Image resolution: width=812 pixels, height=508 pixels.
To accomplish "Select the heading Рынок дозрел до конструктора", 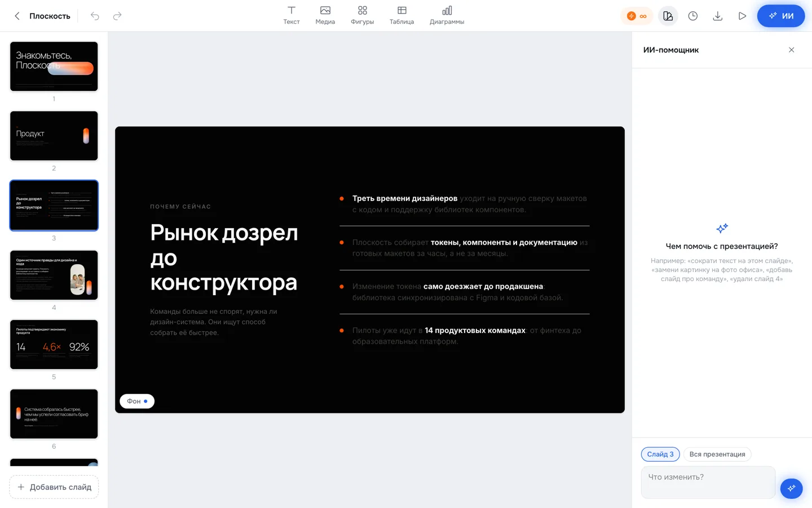I will pos(224,257).
